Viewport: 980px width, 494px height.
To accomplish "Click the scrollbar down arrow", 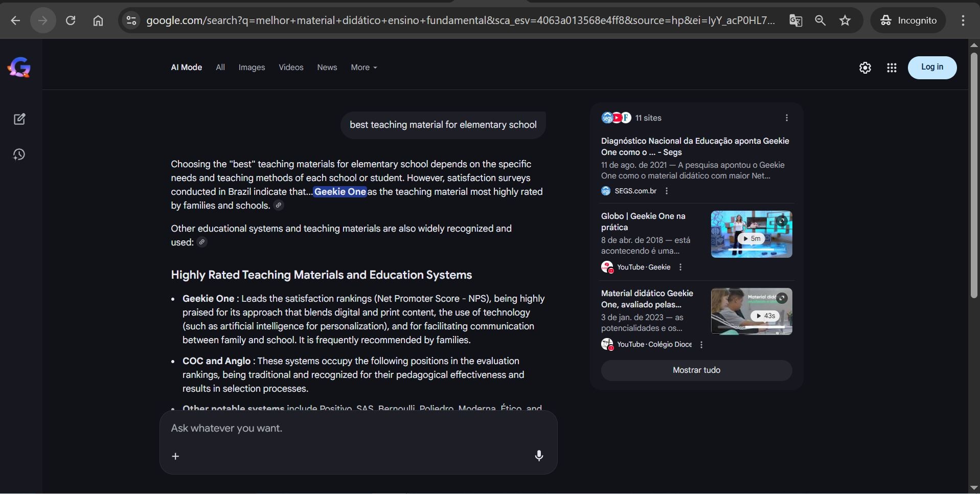I will pyautogui.click(x=974, y=487).
